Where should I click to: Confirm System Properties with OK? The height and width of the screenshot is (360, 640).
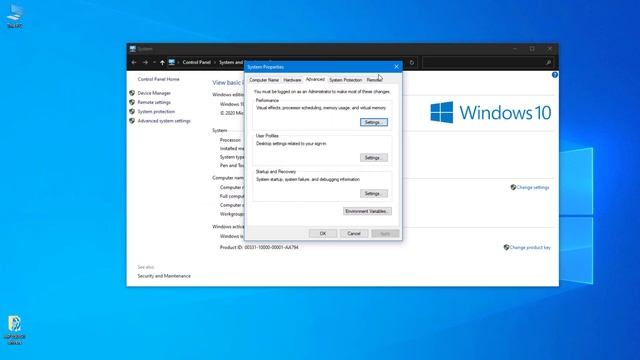tap(323, 233)
